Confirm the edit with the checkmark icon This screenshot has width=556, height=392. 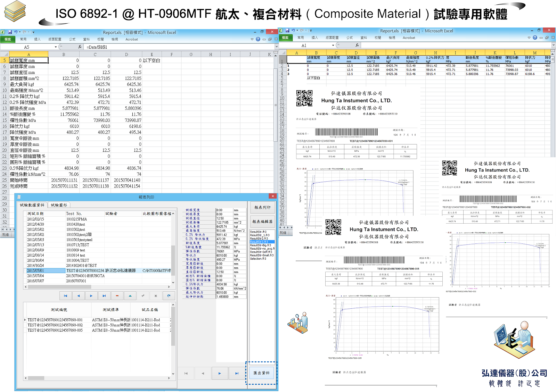point(143,296)
